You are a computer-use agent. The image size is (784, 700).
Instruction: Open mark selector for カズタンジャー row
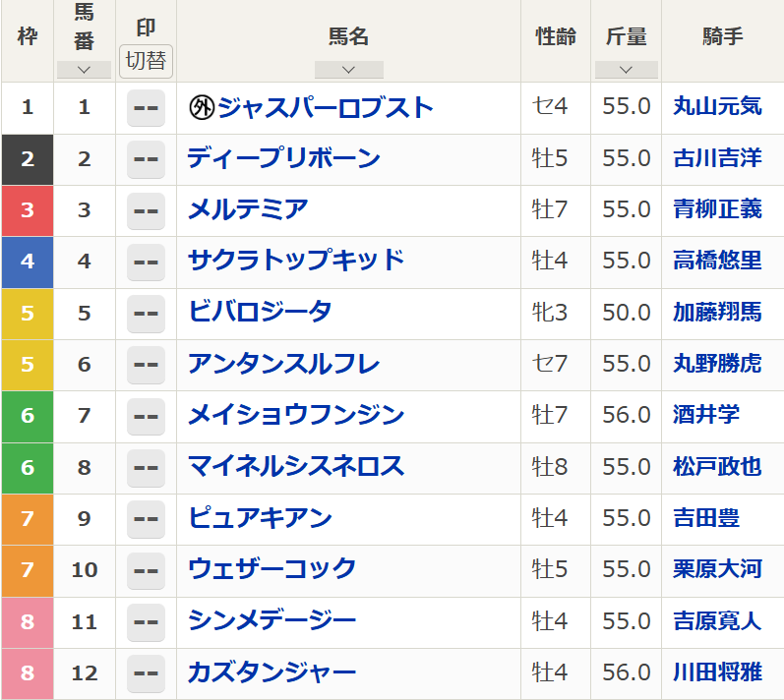(146, 673)
